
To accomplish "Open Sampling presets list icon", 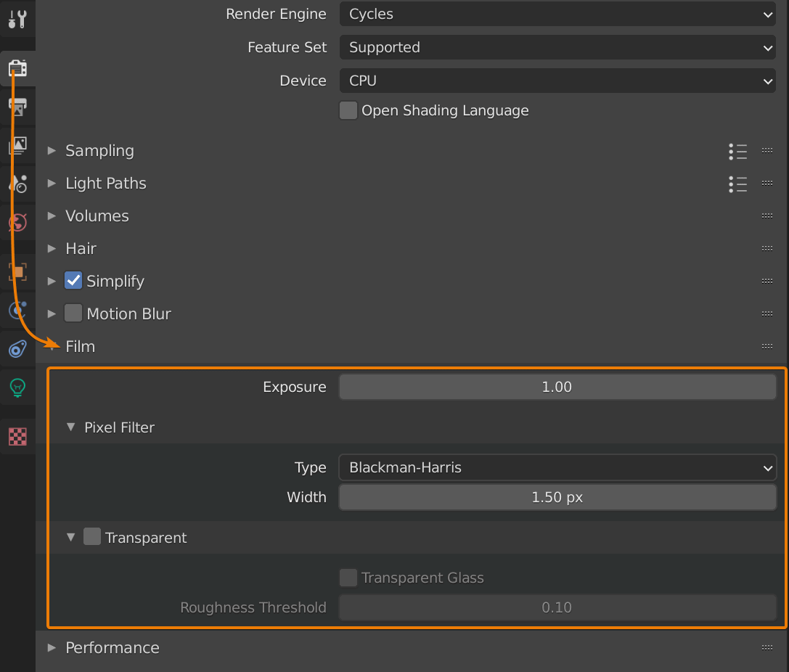I will (737, 151).
